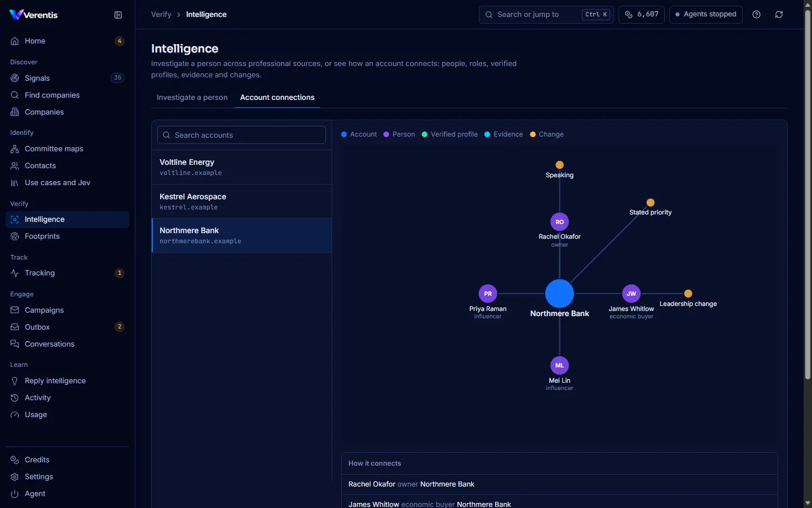Collapse the sidebar panel icon
The height and width of the screenshot is (508, 812).
(x=118, y=15)
